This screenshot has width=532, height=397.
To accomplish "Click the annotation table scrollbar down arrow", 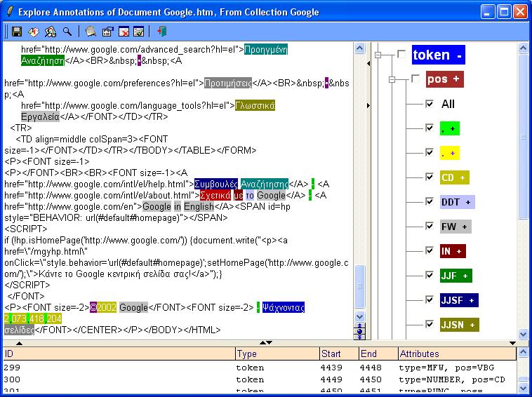I will coord(523,388).
